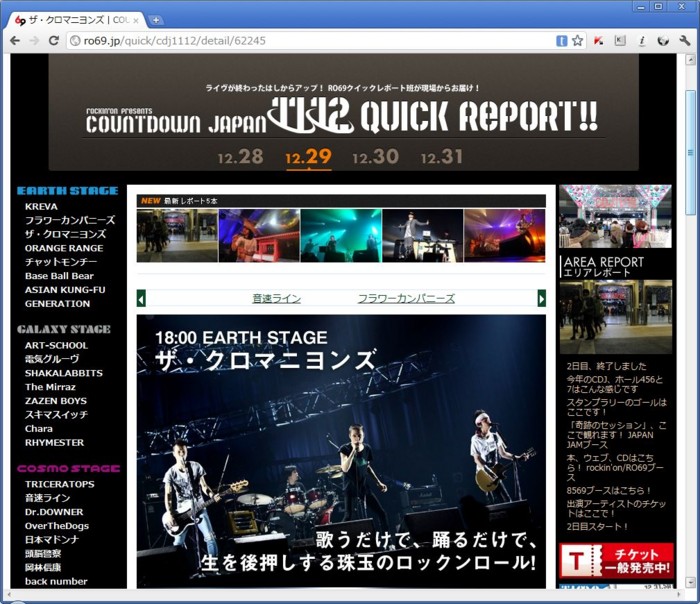Click the browser forward arrow
Image resolution: width=700 pixels, height=604 pixels.
[34, 41]
